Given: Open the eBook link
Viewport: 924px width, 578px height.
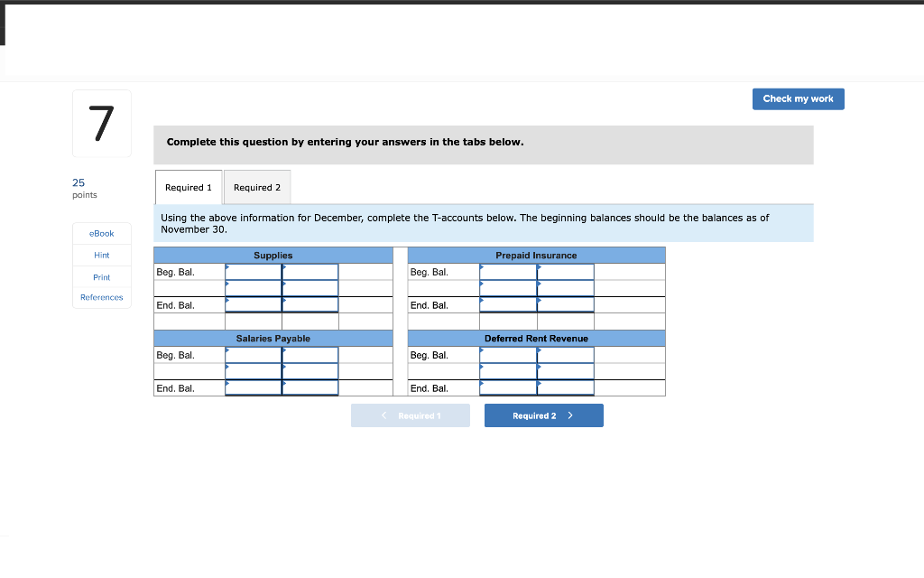Looking at the screenshot, I should point(101,234).
